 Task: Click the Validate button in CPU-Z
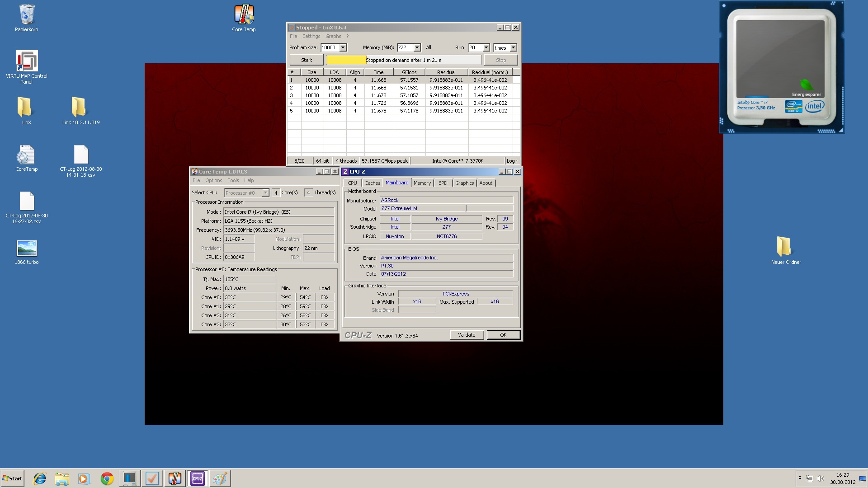467,335
